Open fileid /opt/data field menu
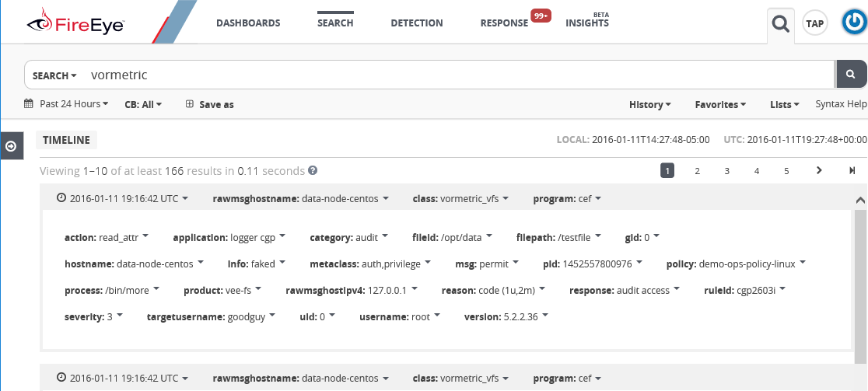Image resolution: width=868 pixels, height=391 pixels. coord(453,237)
